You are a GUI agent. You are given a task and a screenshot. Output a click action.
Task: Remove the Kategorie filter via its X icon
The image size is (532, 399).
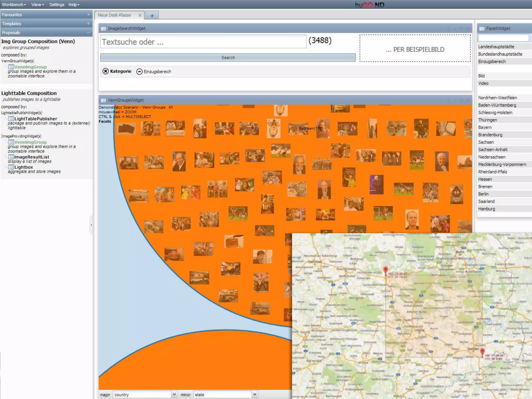[x=105, y=71]
